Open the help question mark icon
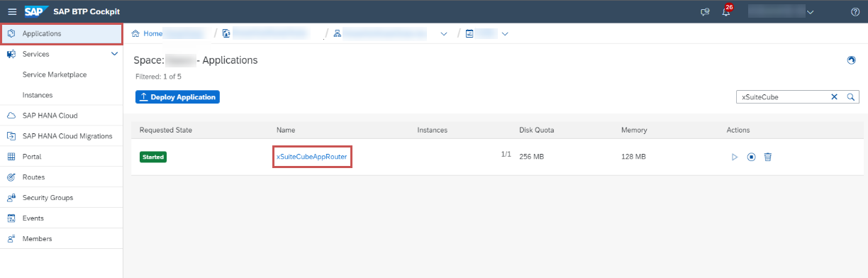The height and width of the screenshot is (278, 868). pos(855,12)
